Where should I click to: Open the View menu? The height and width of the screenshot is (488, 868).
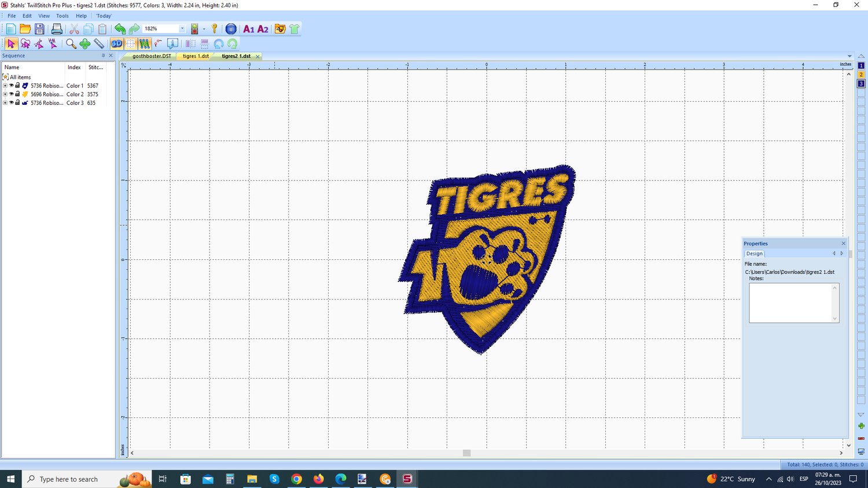44,16
